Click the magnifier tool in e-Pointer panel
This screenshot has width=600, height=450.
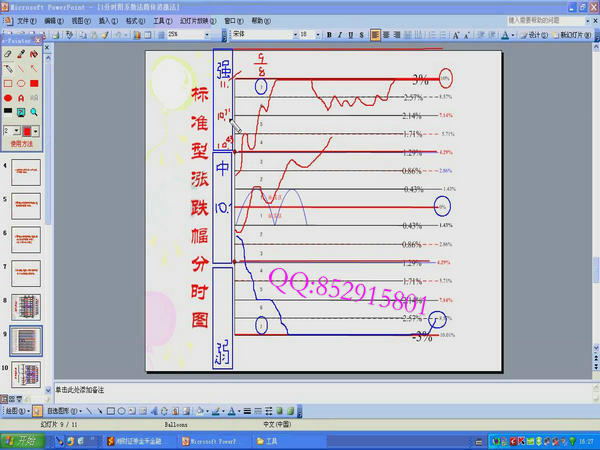coord(35,113)
